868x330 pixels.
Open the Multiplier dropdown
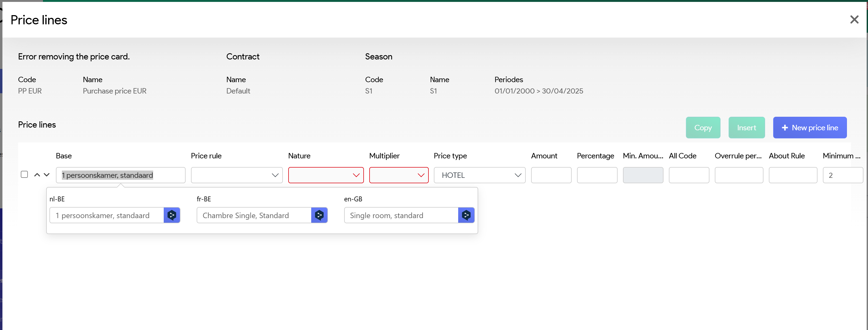(398, 175)
